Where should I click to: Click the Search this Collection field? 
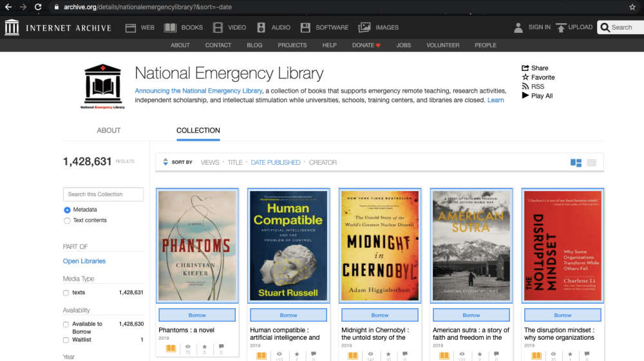point(104,194)
